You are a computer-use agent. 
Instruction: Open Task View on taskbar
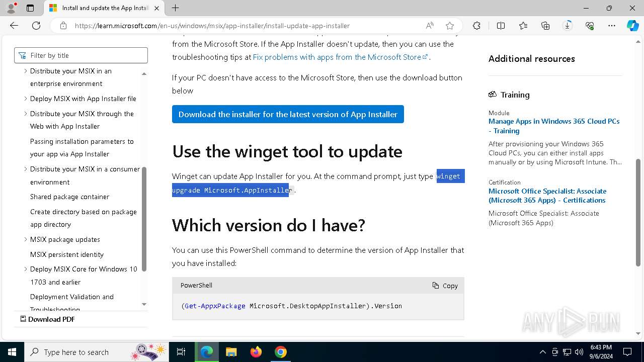pos(182,352)
